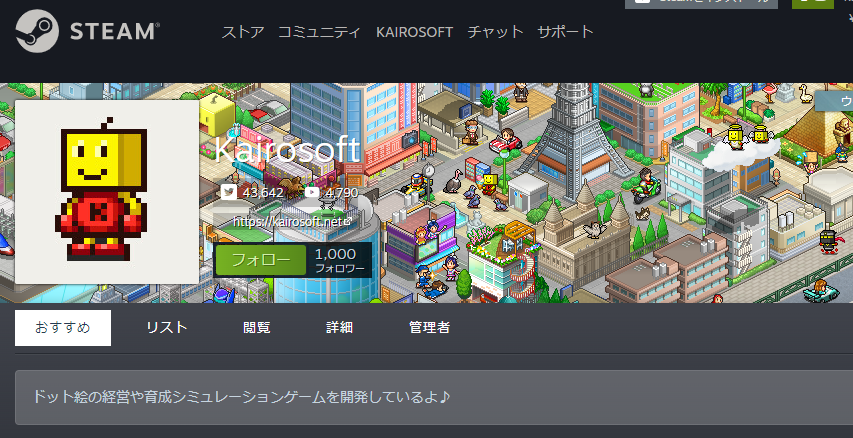Screen dimensions: 853x438
Task: Visit the https://kairosoft.net link
Action: (288, 221)
